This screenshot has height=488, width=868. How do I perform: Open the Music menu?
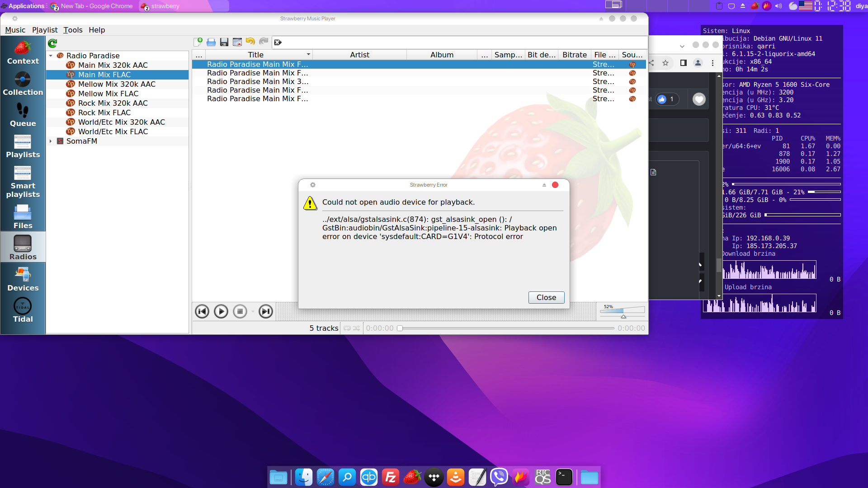pos(15,30)
